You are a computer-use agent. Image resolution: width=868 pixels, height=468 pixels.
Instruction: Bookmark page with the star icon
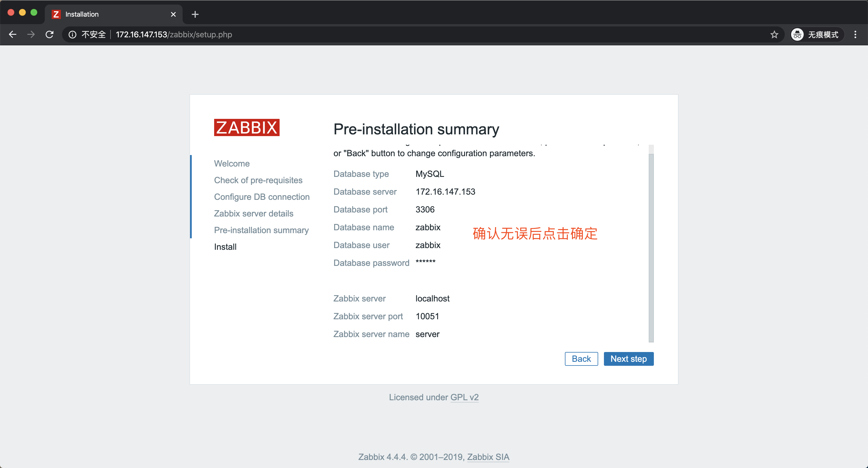774,34
